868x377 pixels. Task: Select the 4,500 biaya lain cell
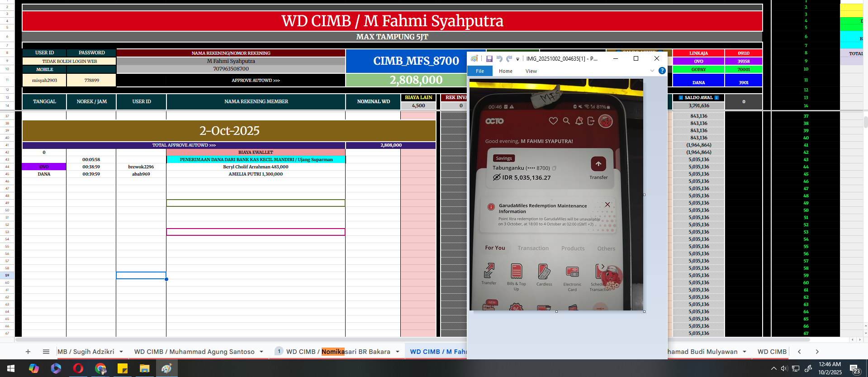pos(418,106)
